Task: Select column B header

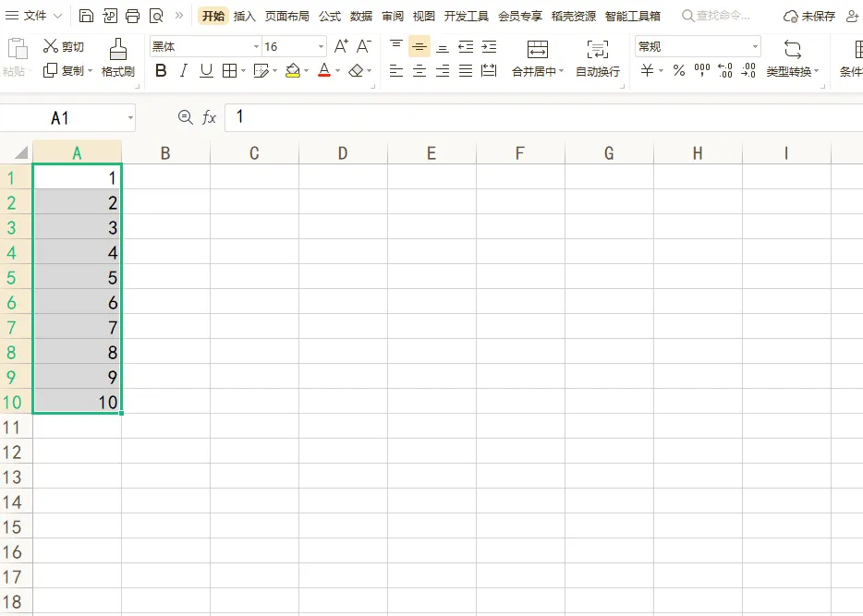Action: [x=165, y=153]
